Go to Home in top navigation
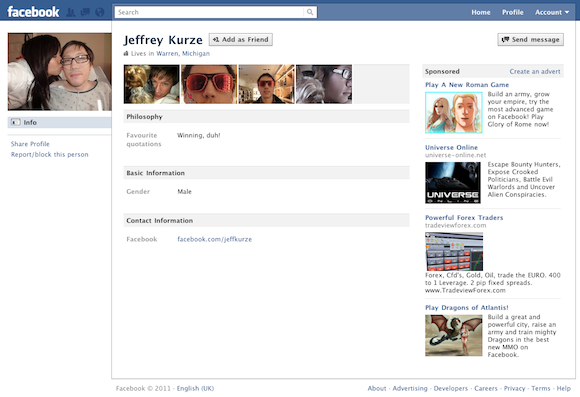This screenshot has height=397, width=580. [x=480, y=13]
